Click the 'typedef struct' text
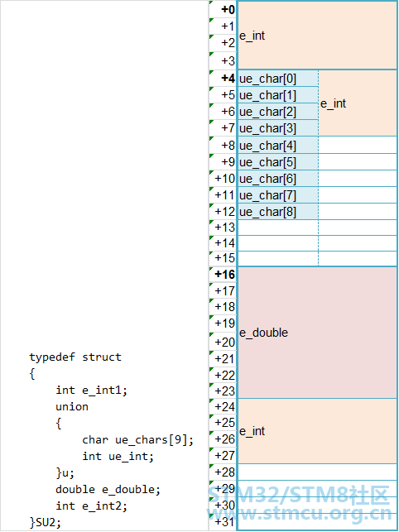399x532 pixels. pyautogui.click(x=75, y=357)
